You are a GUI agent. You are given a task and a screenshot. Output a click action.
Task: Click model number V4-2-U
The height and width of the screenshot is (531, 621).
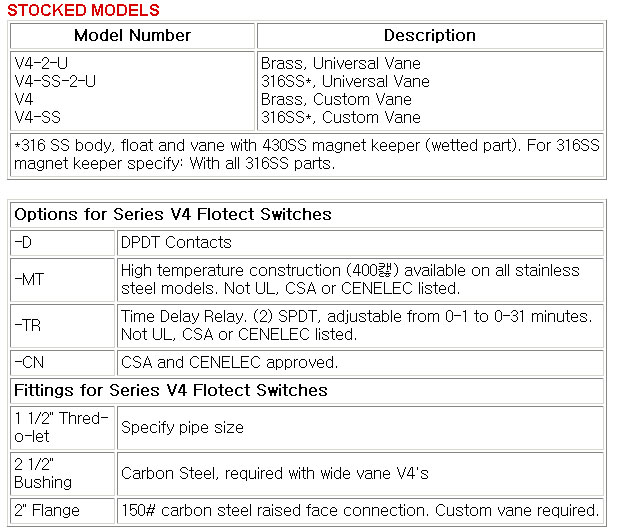click(41, 63)
